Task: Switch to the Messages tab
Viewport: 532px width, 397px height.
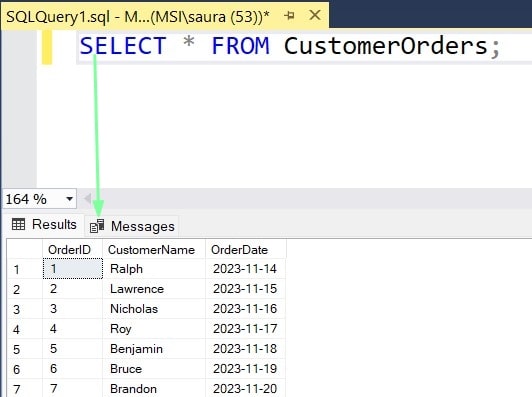Action: point(132,226)
